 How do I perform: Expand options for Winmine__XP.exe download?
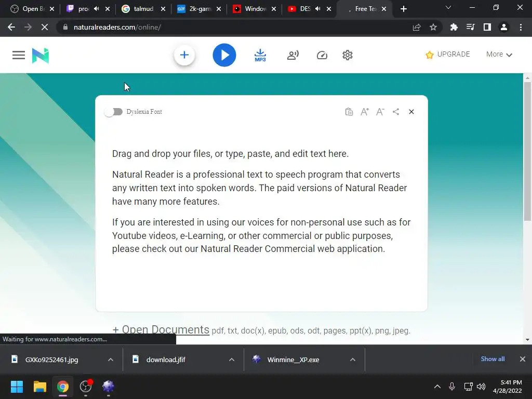coord(353,360)
